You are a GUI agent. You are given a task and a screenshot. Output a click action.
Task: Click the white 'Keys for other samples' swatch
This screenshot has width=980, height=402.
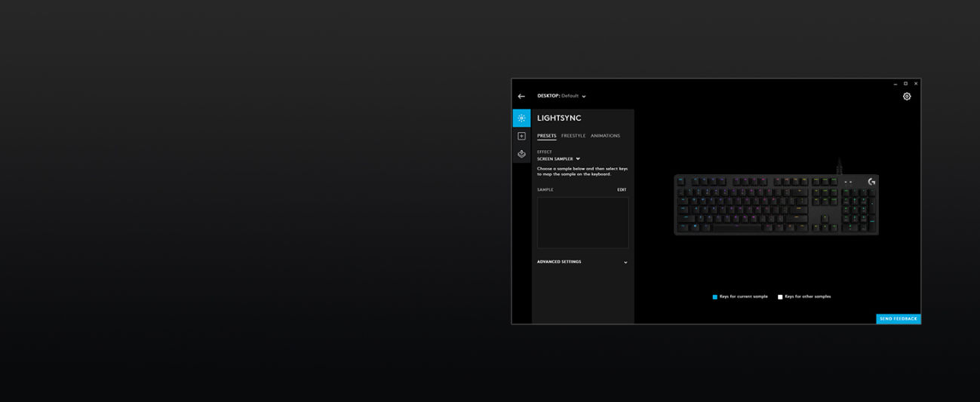coord(780,297)
